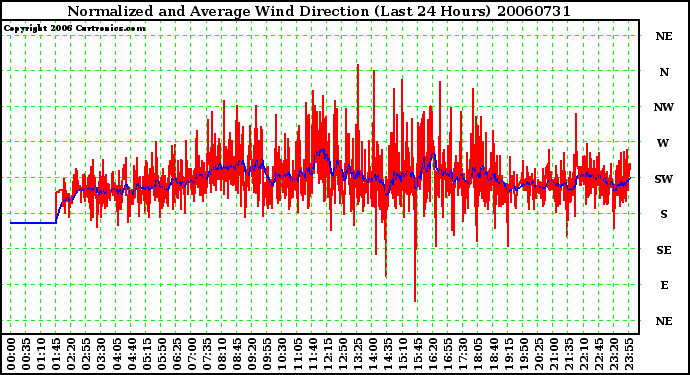Click the 14:00 time axis label
690x375 pixels.
pyautogui.click(x=373, y=354)
